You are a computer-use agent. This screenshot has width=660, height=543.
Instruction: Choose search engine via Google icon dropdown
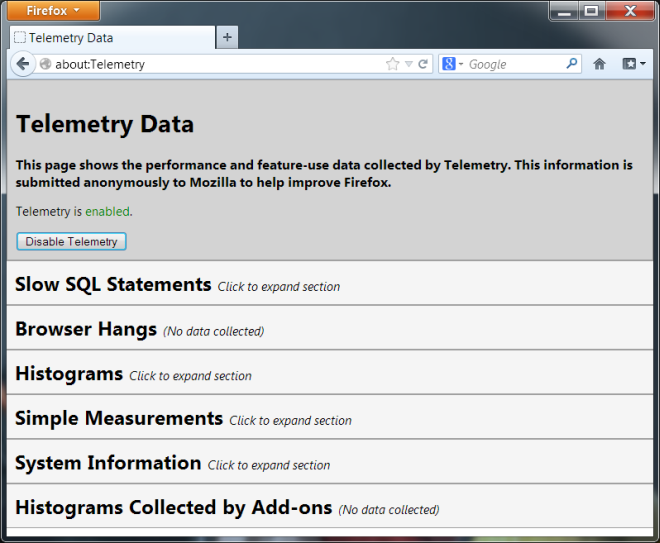coord(452,64)
